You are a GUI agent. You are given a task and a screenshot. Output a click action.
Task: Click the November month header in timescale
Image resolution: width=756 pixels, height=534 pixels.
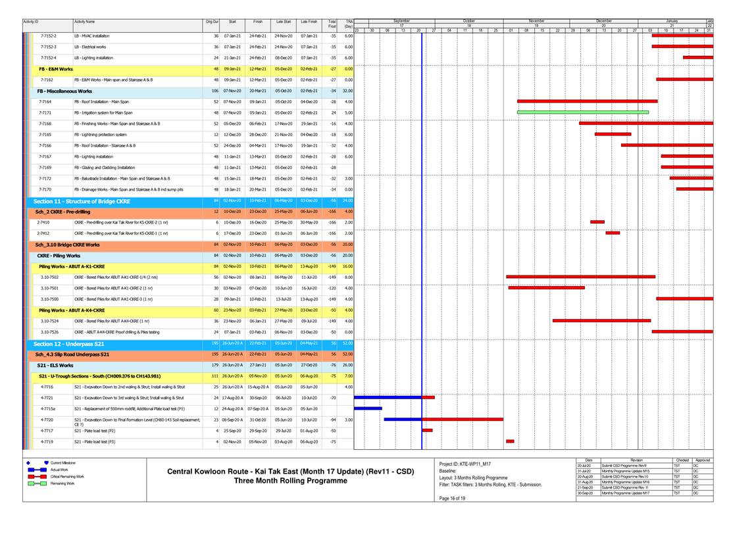click(536, 20)
